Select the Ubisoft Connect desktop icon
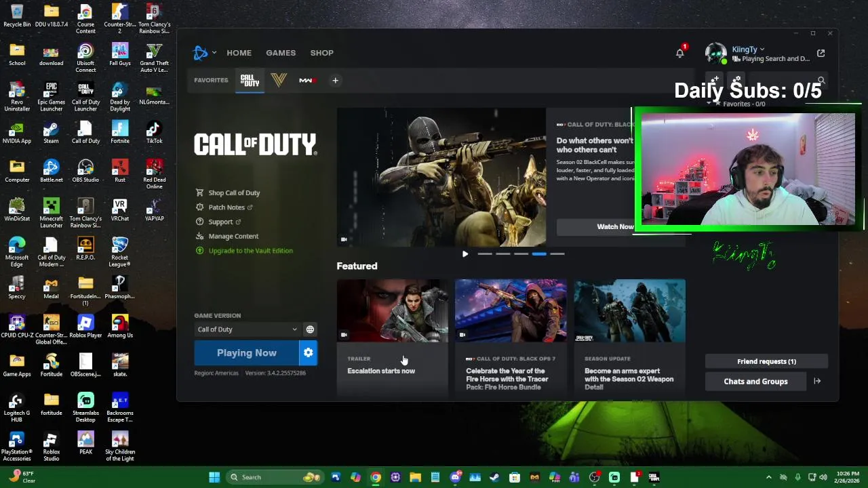This screenshot has width=868, height=488. pos(85,58)
